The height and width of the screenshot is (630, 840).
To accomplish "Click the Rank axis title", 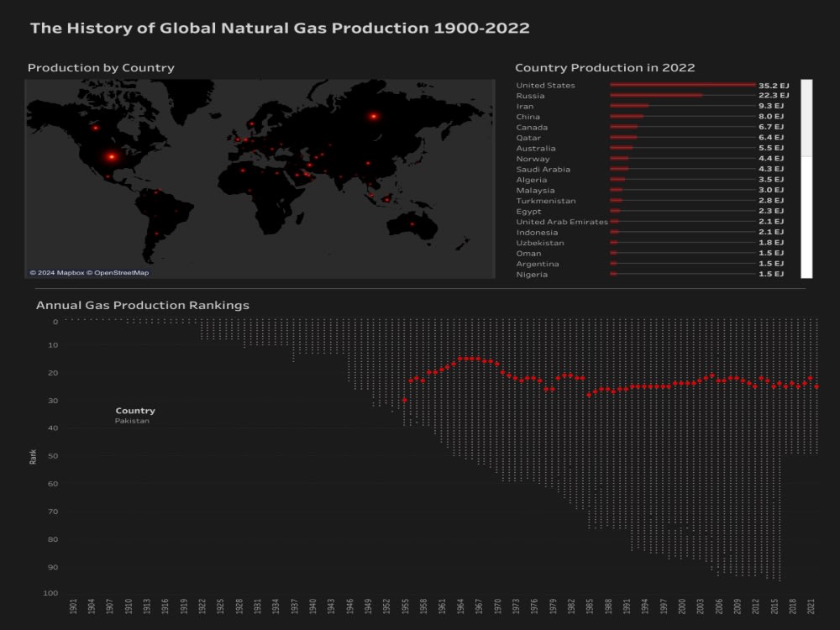I will tap(34, 456).
